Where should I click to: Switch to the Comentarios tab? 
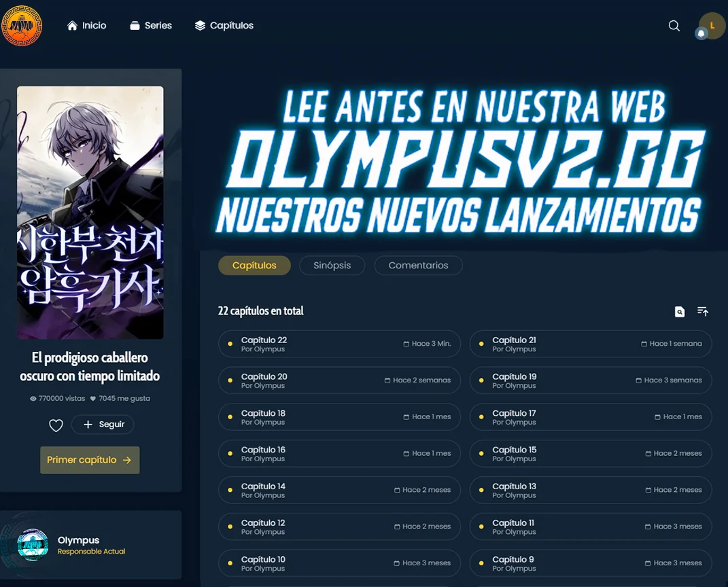click(x=418, y=266)
